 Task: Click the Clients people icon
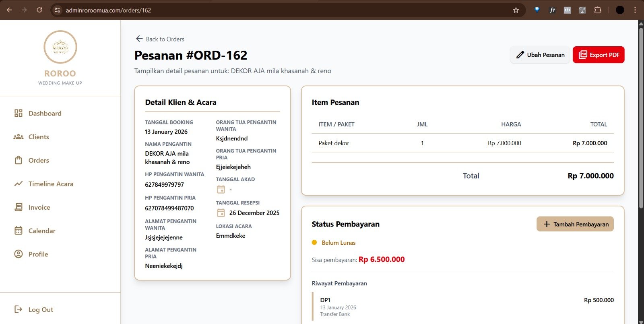pos(19,137)
